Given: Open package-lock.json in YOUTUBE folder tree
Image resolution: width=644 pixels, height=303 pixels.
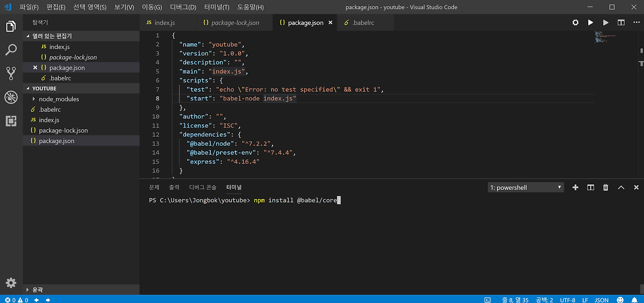Looking at the screenshot, I should (x=81, y=131).
